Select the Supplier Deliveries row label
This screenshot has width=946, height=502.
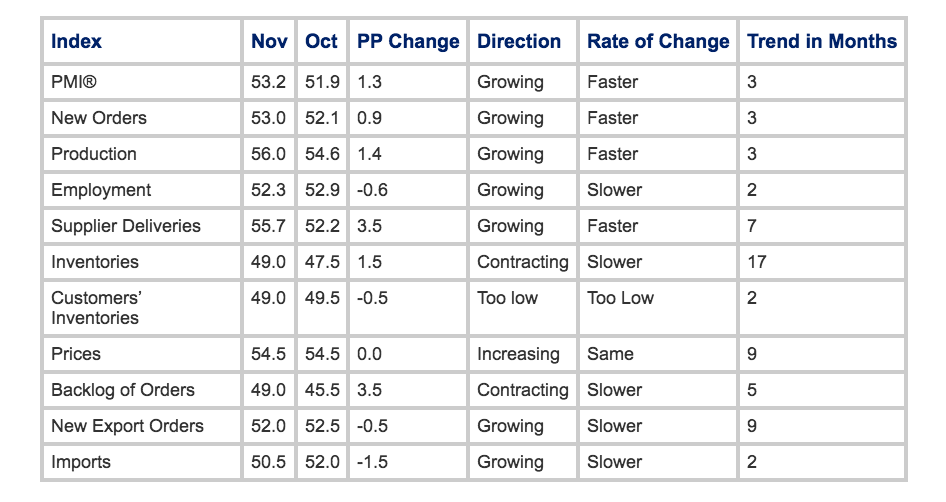(126, 226)
